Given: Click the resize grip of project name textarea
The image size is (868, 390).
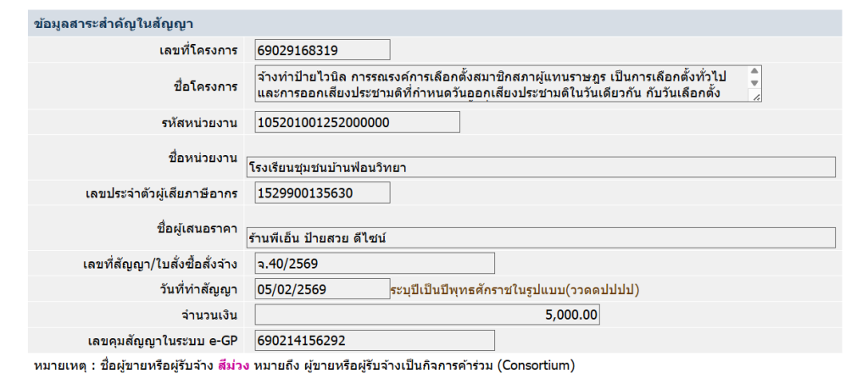Looking at the screenshot, I should (x=756, y=97).
